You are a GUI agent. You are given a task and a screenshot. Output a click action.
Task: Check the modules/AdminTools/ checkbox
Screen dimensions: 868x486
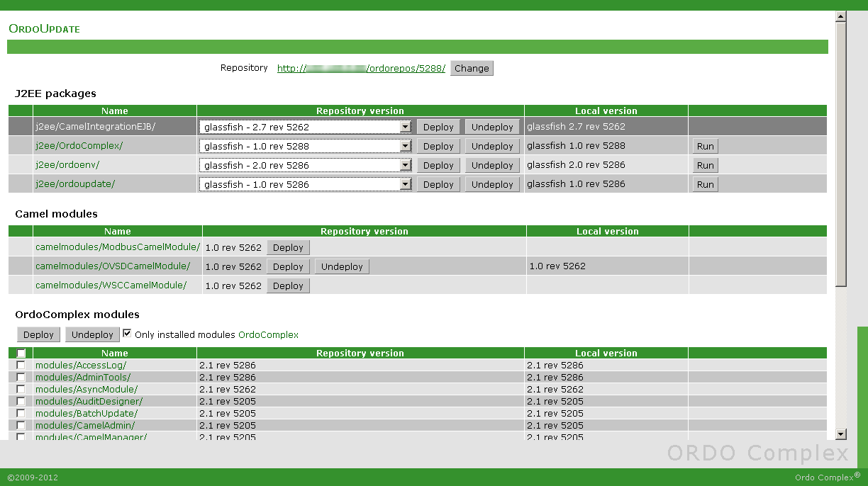(21, 377)
